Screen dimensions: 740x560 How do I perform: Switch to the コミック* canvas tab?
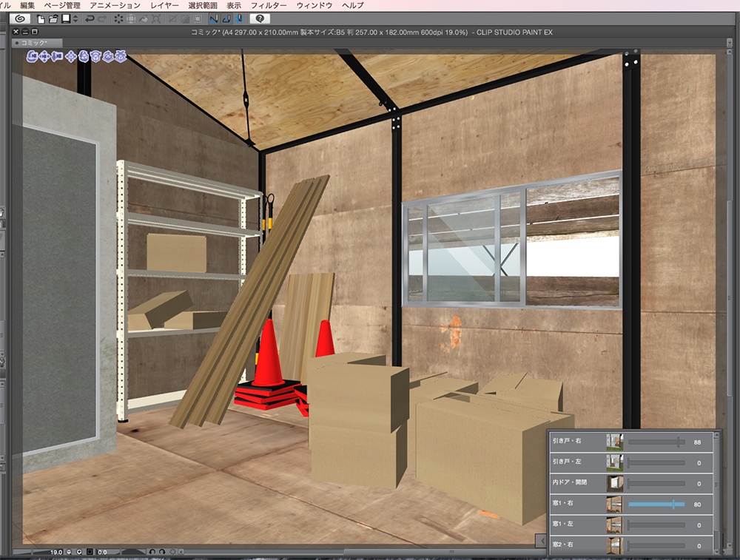point(37,42)
